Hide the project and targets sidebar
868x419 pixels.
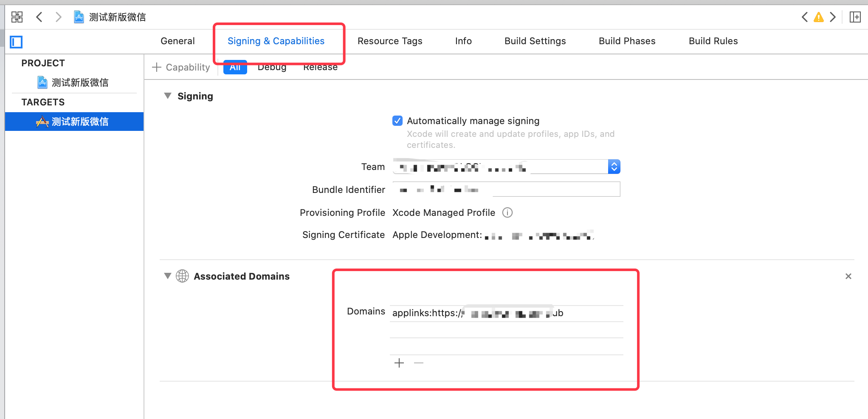pyautogui.click(x=16, y=42)
